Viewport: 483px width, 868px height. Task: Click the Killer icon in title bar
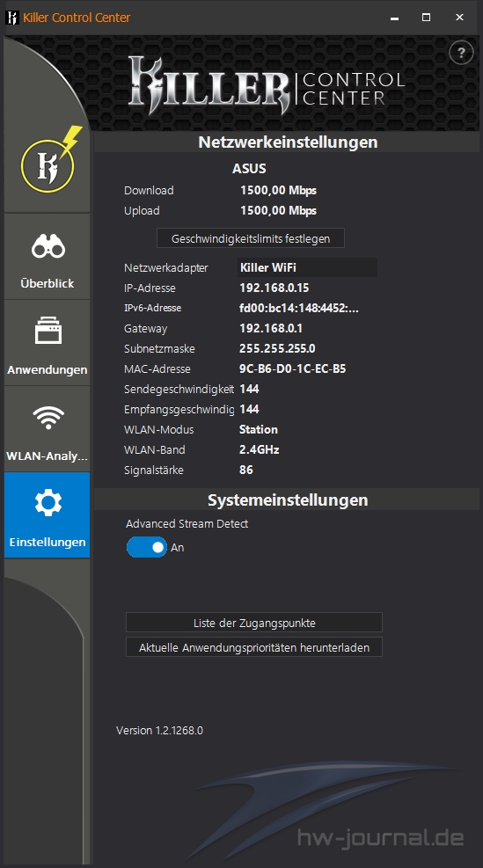click(12, 18)
